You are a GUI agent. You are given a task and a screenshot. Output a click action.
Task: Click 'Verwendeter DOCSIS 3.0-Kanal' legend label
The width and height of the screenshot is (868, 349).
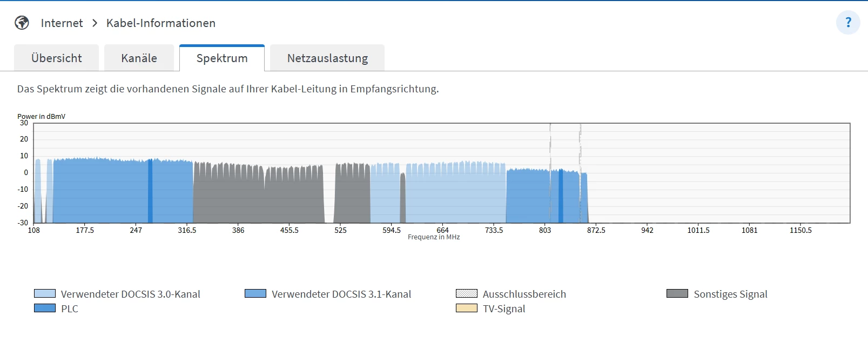(x=130, y=294)
